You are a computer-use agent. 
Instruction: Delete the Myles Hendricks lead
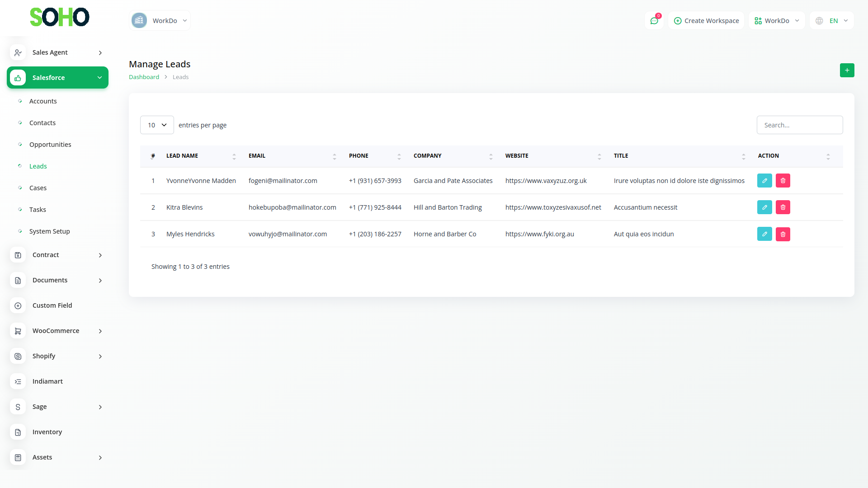(783, 234)
